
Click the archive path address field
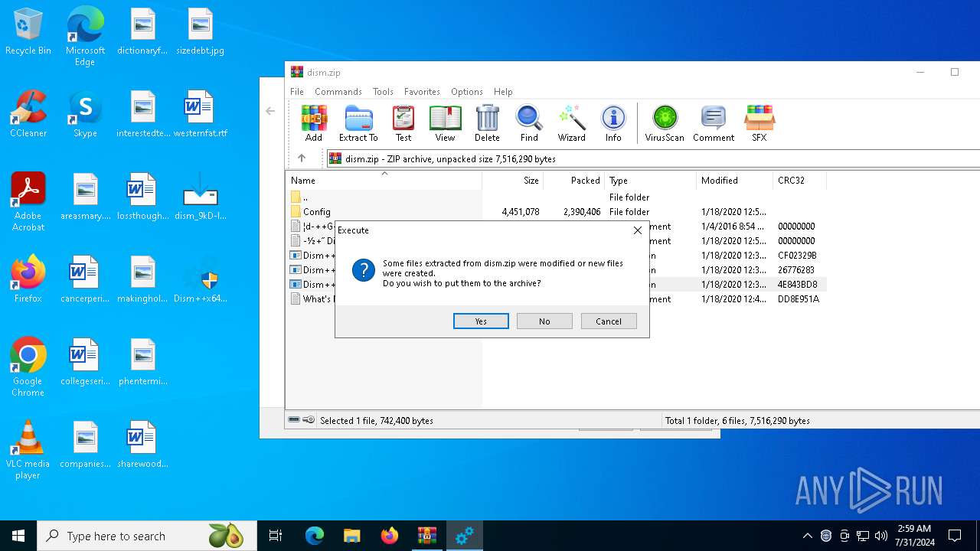pyautogui.click(x=653, y=159)
